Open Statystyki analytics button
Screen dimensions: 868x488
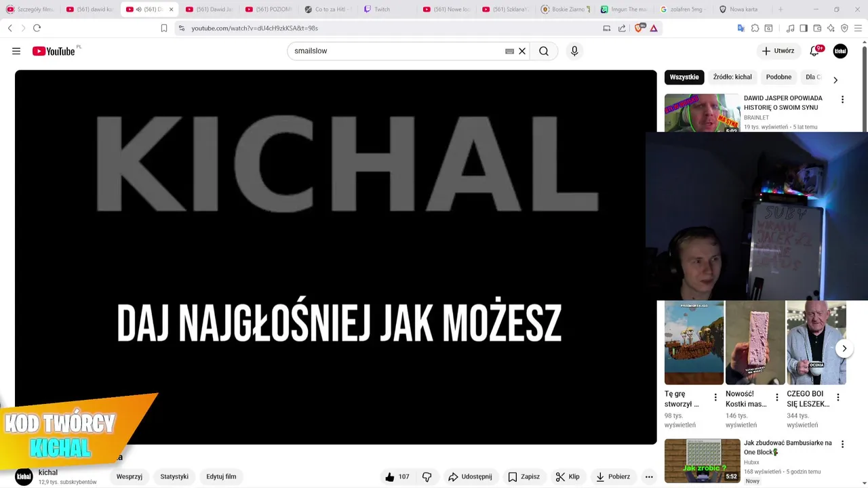click(x=174, y=476)
